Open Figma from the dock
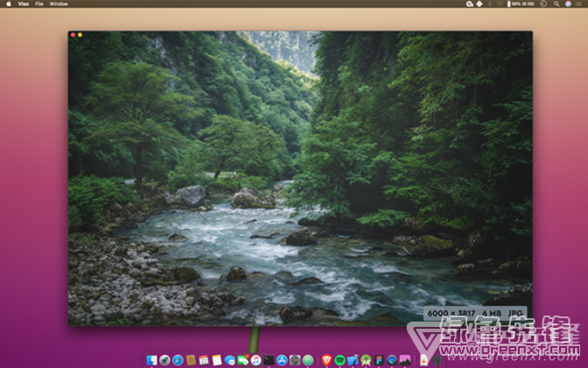The width and height of the screenshot is (588, 368). [379, 359]
